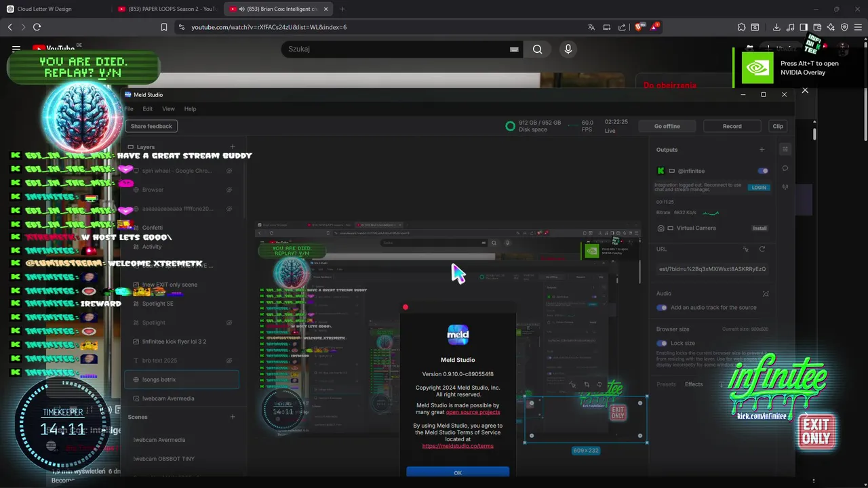Click the Brave Shields lion icon

point(639,27)
